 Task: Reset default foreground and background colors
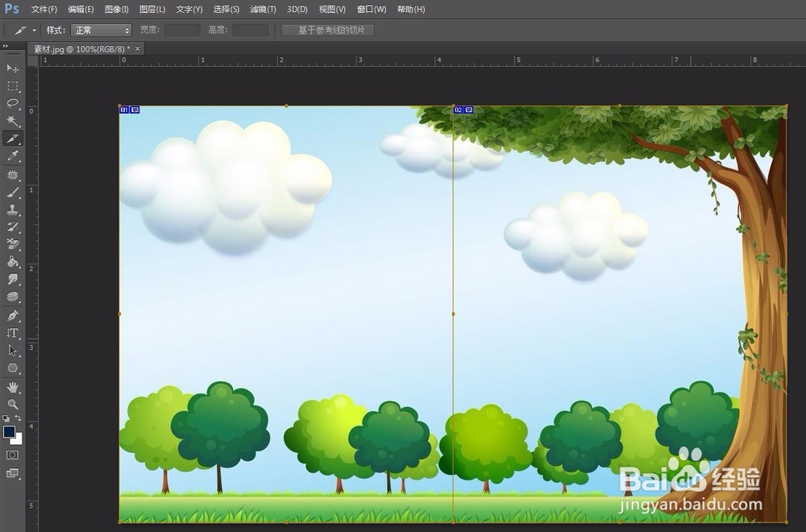pos(6,418)
